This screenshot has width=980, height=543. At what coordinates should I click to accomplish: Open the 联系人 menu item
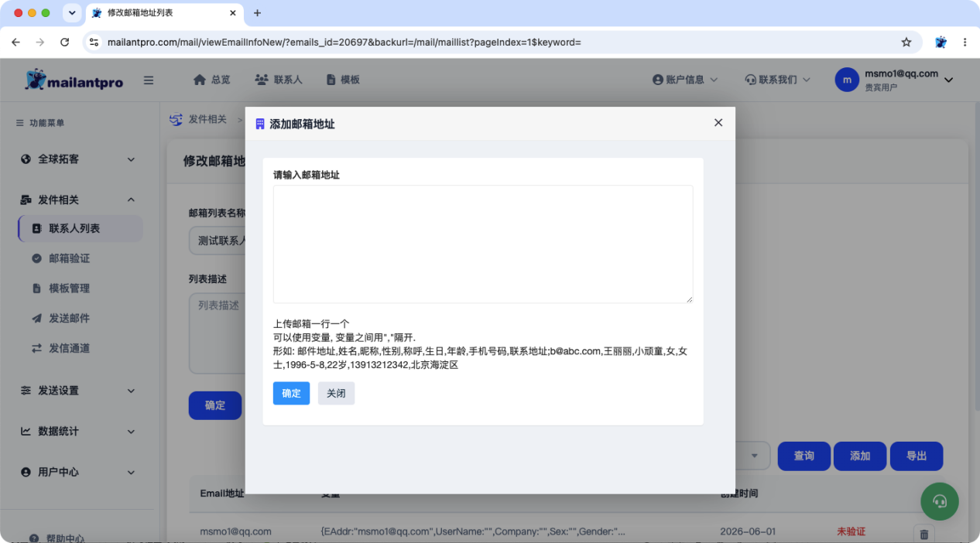pyautogui.click(x=278, y=80)
